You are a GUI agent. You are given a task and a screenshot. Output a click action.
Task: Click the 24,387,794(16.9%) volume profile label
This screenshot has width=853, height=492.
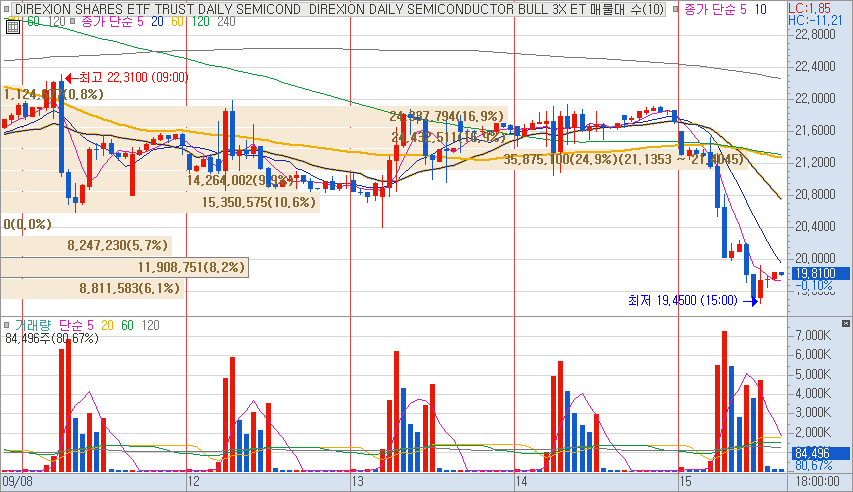point(447,116)
